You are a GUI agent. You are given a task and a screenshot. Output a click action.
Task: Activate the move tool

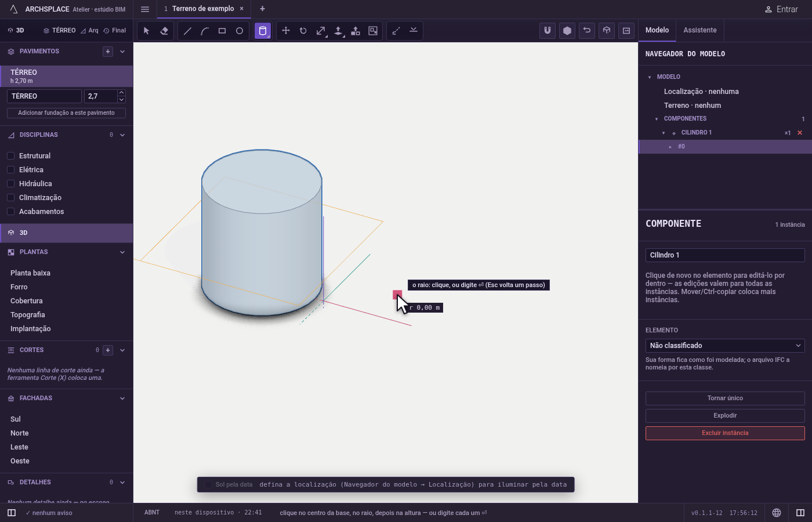point(286,31)
